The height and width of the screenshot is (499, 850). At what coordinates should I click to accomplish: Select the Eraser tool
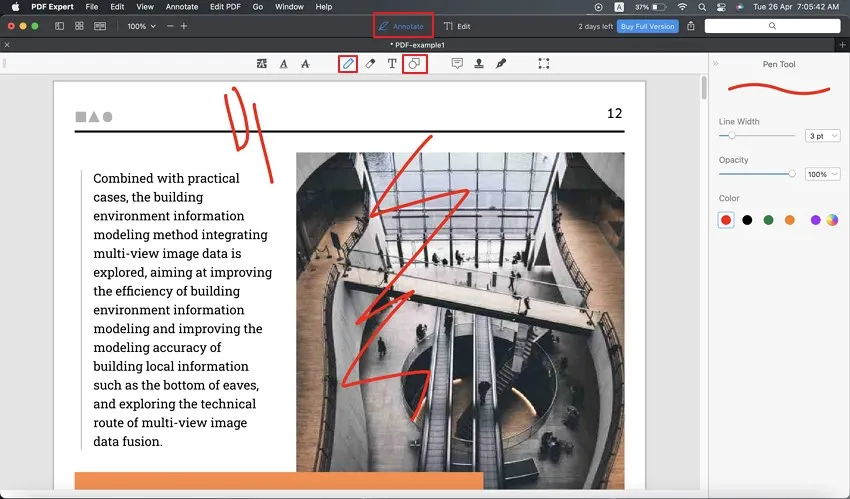(x=370, y=64)
